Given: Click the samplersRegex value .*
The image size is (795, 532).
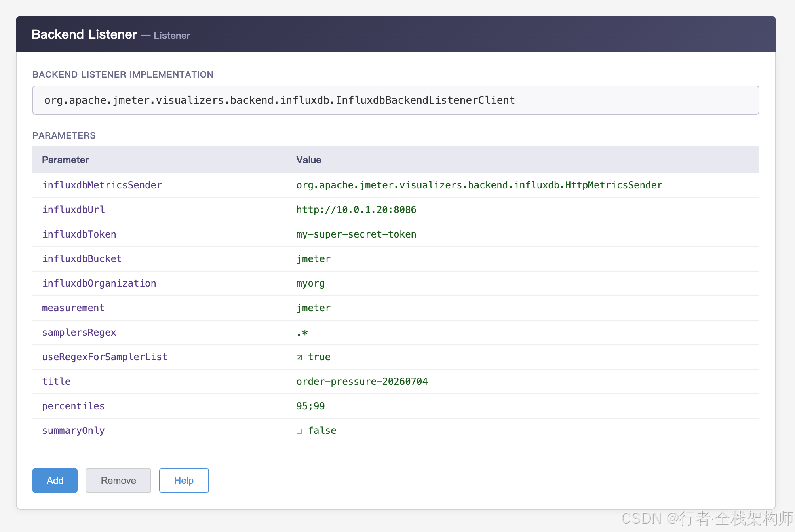Looking at the screenshot, I should [x=302, y=332].
